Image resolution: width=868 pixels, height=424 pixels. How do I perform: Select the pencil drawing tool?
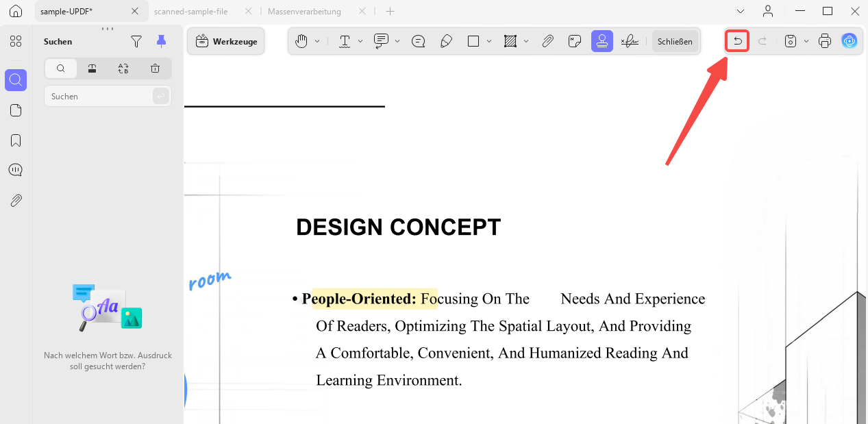coord(446,41)
